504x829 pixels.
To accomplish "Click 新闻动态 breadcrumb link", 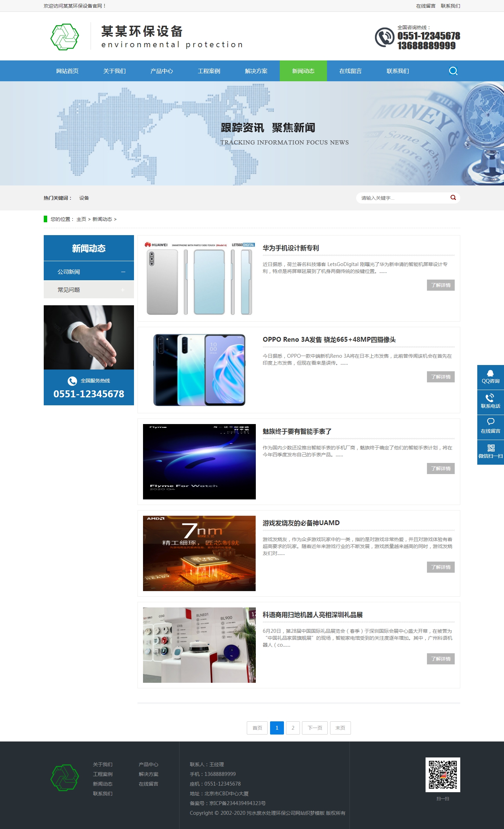I will point(102,219).
